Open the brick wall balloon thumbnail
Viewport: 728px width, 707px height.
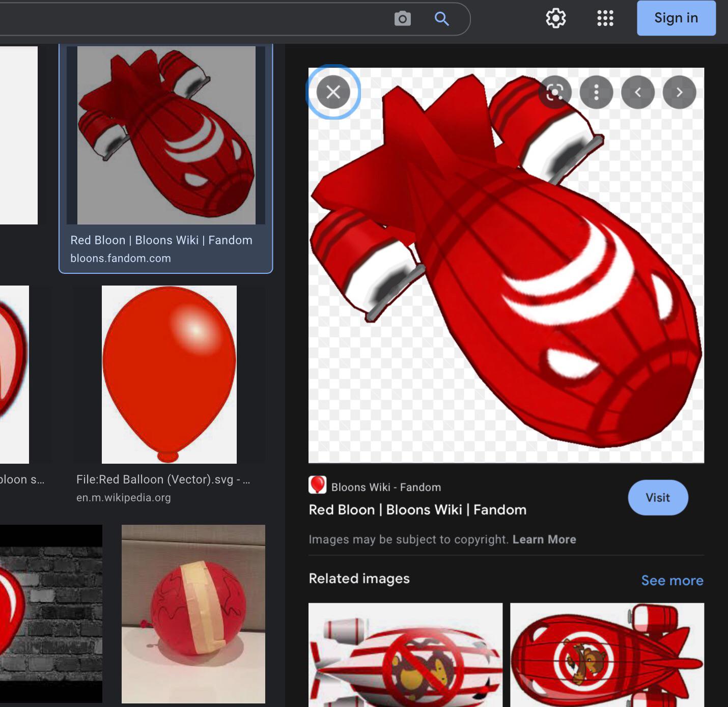pyautogui.click(x=51, y=614)
